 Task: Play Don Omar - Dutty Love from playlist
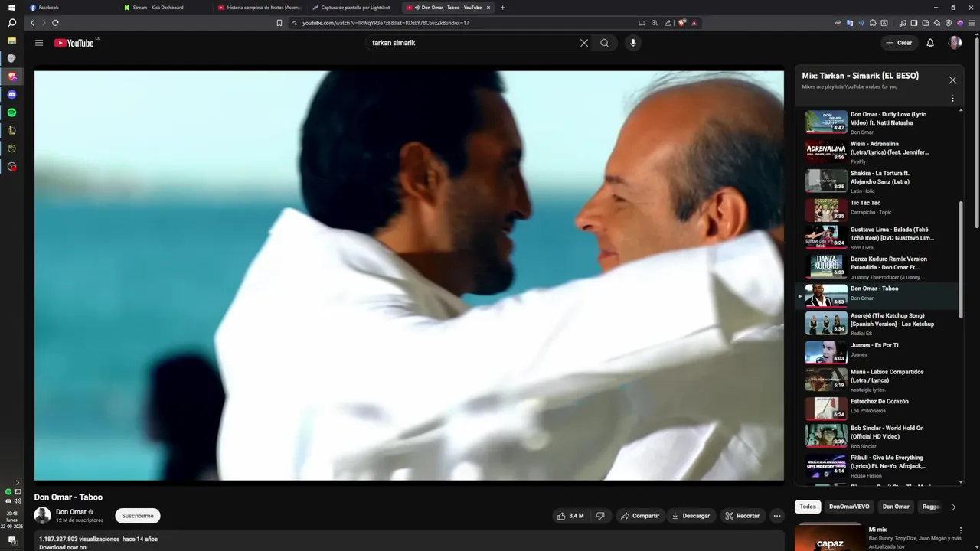point(877,122)
